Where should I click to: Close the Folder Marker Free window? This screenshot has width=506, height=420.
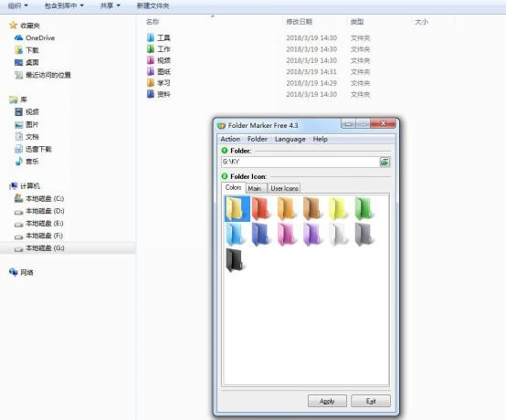pyautogui.click(x=383, y=123)
